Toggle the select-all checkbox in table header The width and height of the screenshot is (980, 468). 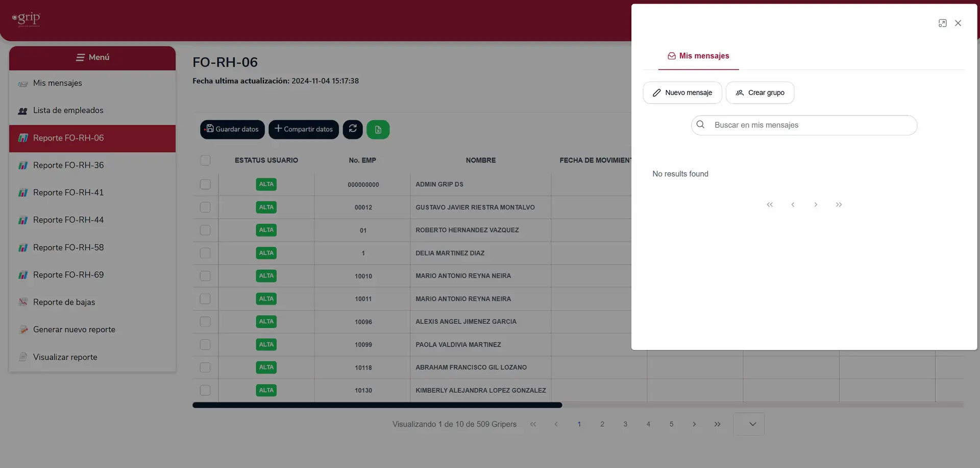pyautogui.click(x=205, y=160)
